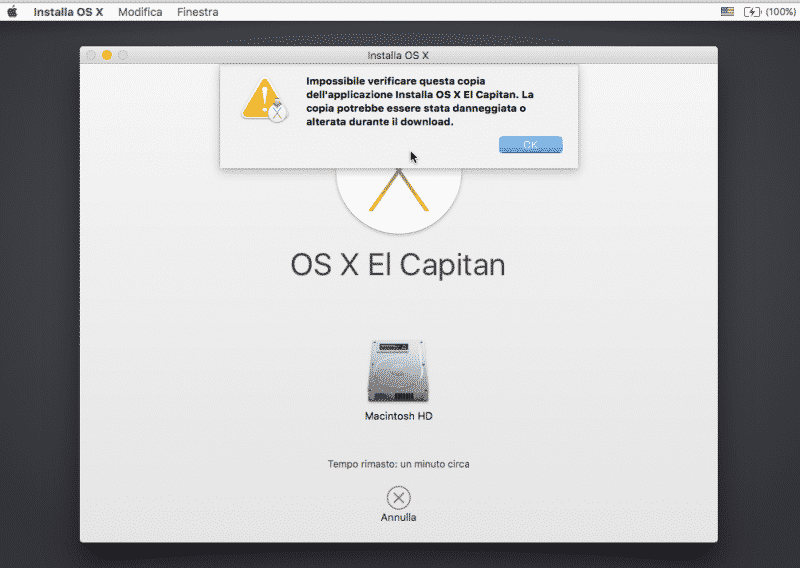Viewport: 800px width, 568px height.
Task: Click the keyboard input flag icon
Action: 727,11
